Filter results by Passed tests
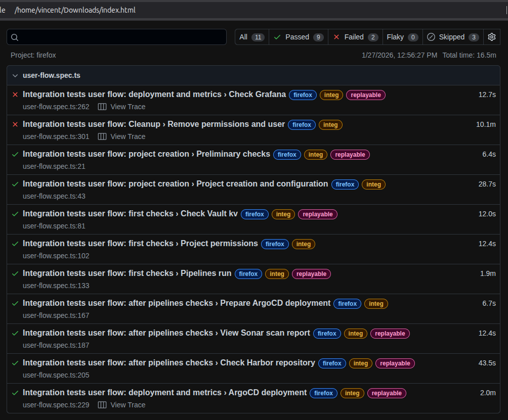This screenshot has height=420, width=508. pos(299,37)
